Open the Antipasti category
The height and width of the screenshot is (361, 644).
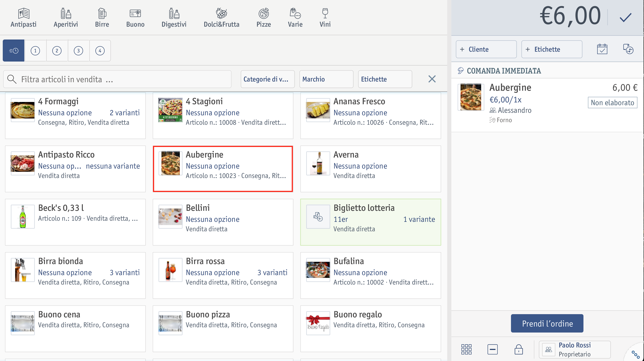pyautogui.click(x=23, y=17)
